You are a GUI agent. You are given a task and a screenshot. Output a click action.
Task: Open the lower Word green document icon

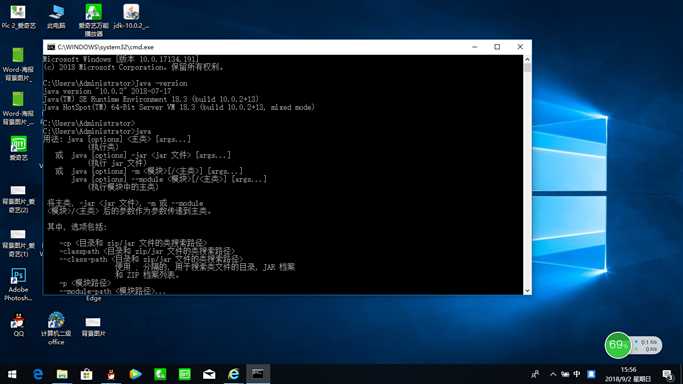(18, 108)
